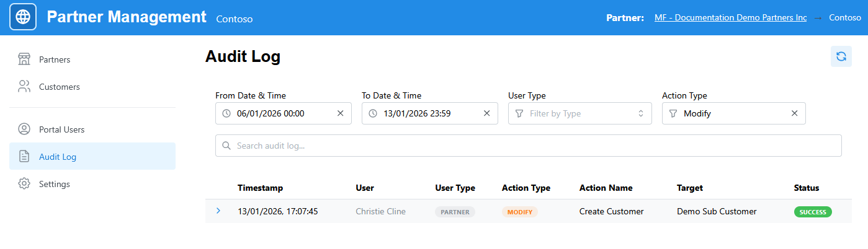Open Customers from the sidebar
This screenshot has height=249, width=868.
click(x=59, y=87)
